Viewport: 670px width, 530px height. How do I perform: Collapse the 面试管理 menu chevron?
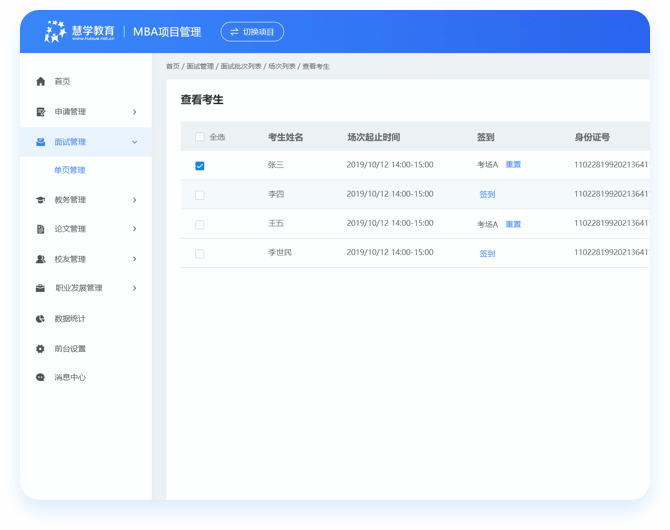point(134,142)
